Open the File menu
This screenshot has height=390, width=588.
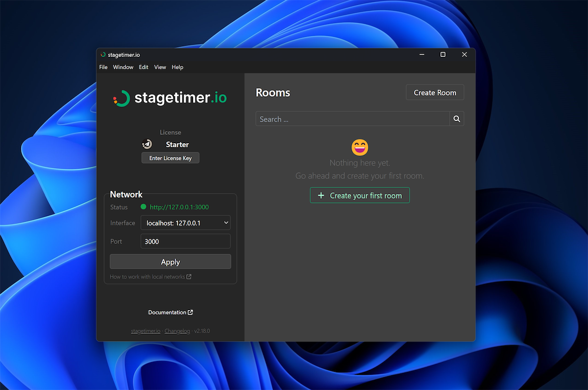pyautogui.click(x=103, y=67)
